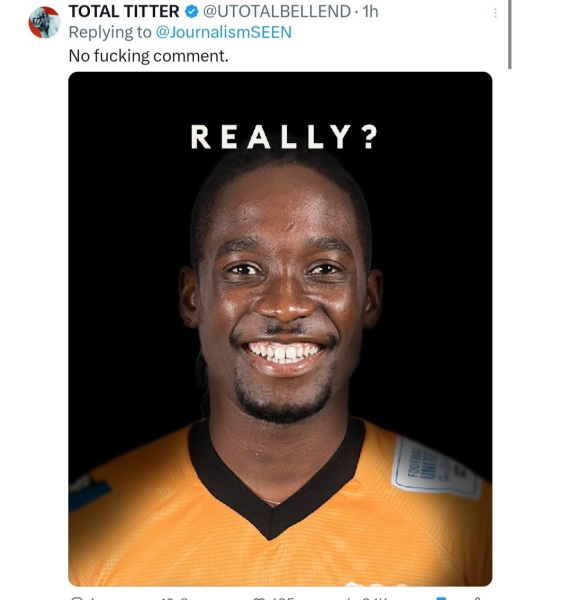Open the @JournalismSEEN profile link

tap(224, 32)
